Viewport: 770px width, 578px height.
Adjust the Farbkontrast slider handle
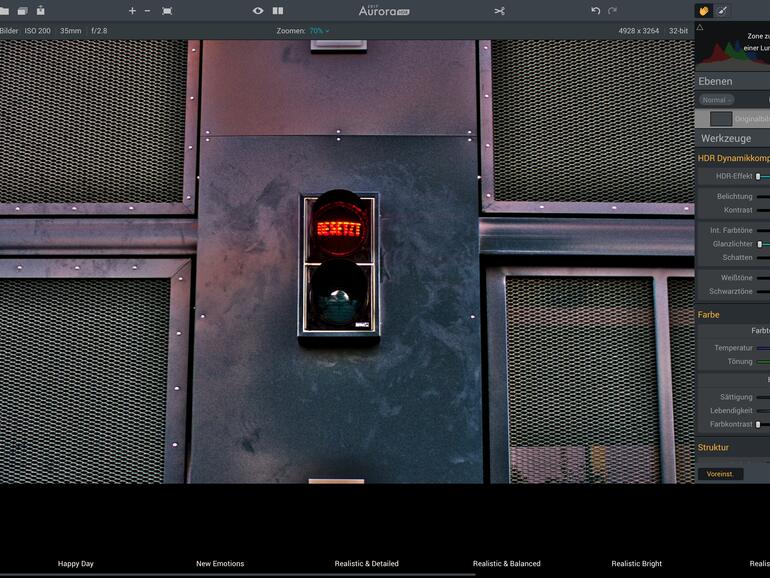(x=758, y=424)
